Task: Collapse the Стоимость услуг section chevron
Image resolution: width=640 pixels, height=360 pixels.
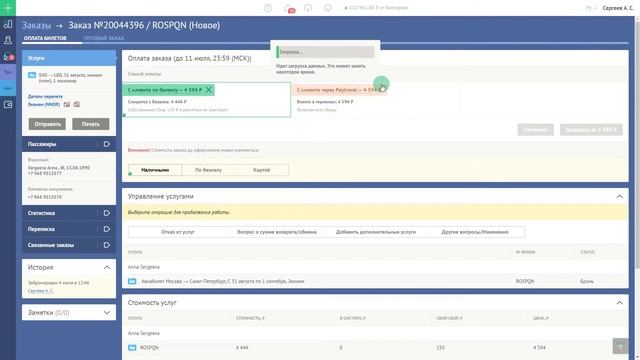Action: pos(619,303)
